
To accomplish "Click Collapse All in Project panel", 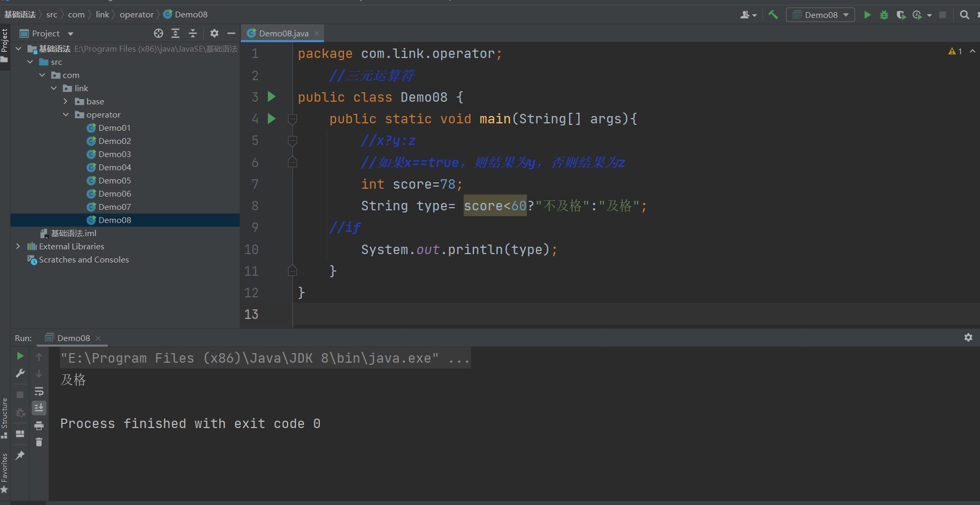I will pos(193,33).
